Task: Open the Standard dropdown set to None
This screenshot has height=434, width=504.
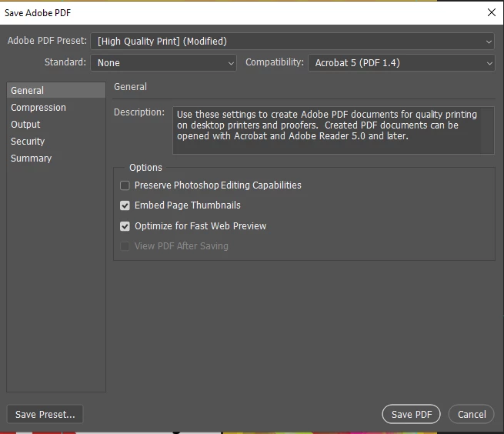Action: pos(163,62)
